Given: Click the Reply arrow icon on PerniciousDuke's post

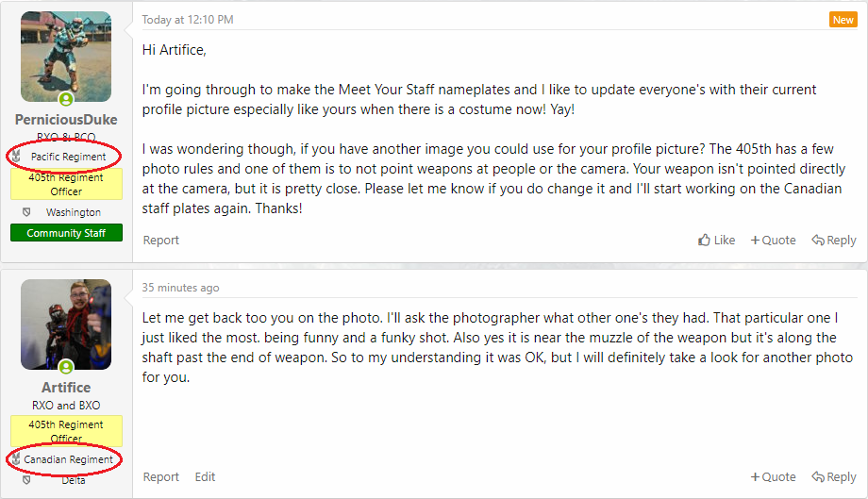Looking at the screenshot, I should click(818, 241).
